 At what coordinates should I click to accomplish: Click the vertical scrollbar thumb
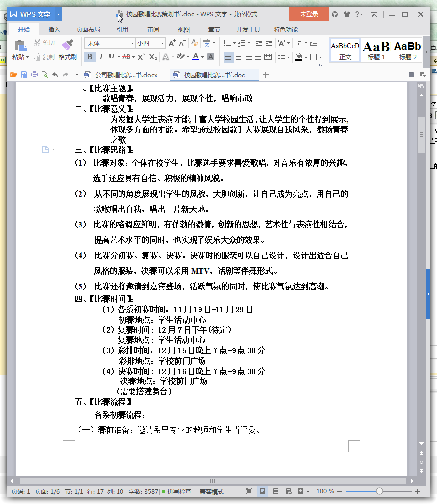pyautogui.click(x=421, y=135)
